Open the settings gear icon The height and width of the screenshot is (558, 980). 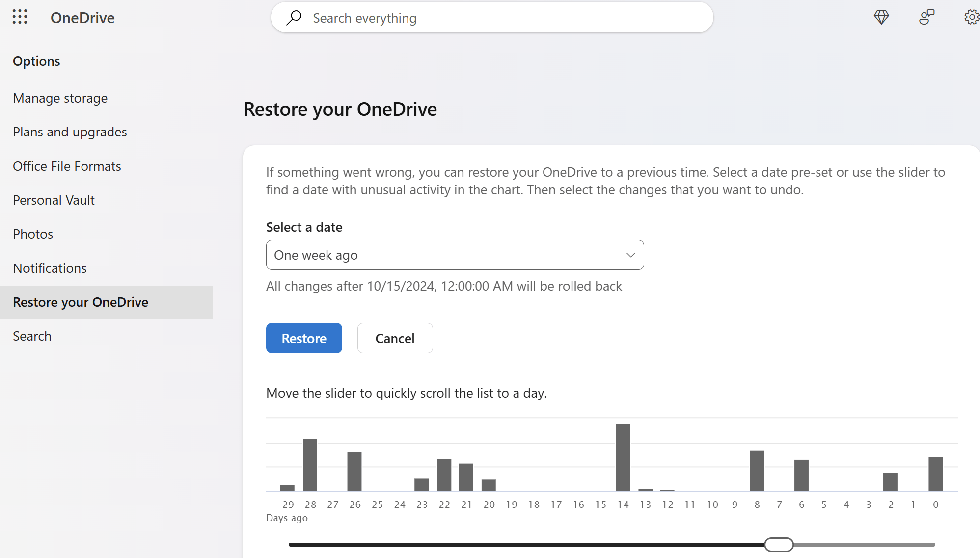point(972,17)
